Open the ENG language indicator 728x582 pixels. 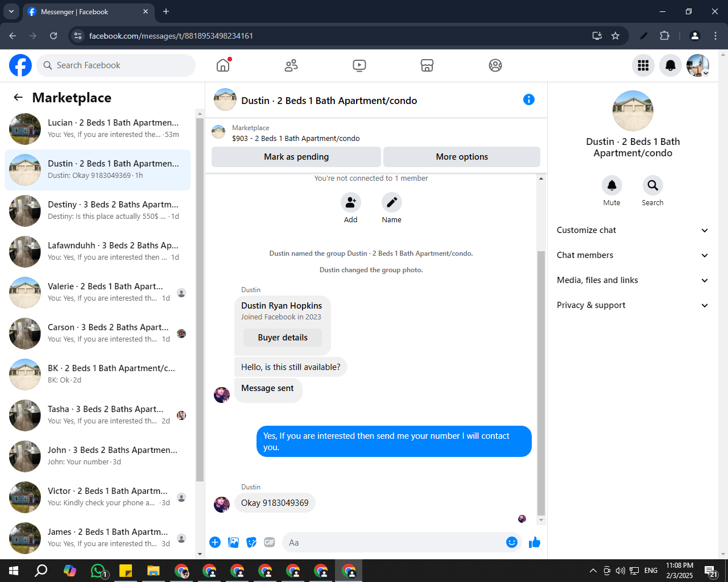(651, 571)
